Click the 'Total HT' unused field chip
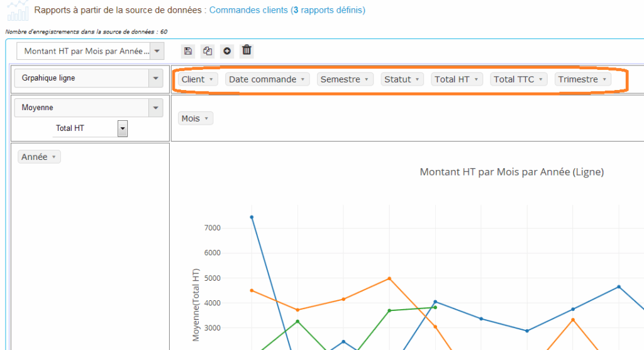This screenshot has height=350, width=644. pyautogui.click(x=452, y=79)
